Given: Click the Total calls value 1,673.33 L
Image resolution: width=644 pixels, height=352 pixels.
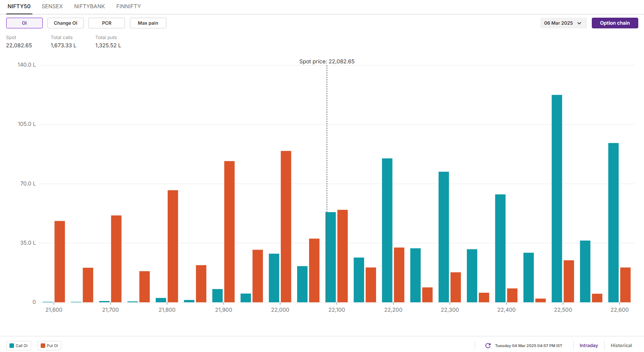Looking at the screenshot, I should coord(63,46).
